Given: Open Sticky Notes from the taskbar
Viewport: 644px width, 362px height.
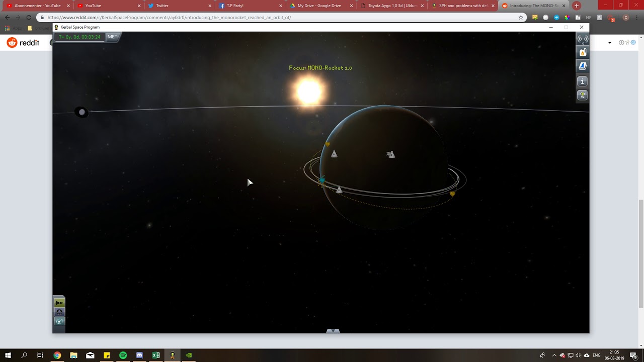Looking at the screenshot, I should pos(107,355).
